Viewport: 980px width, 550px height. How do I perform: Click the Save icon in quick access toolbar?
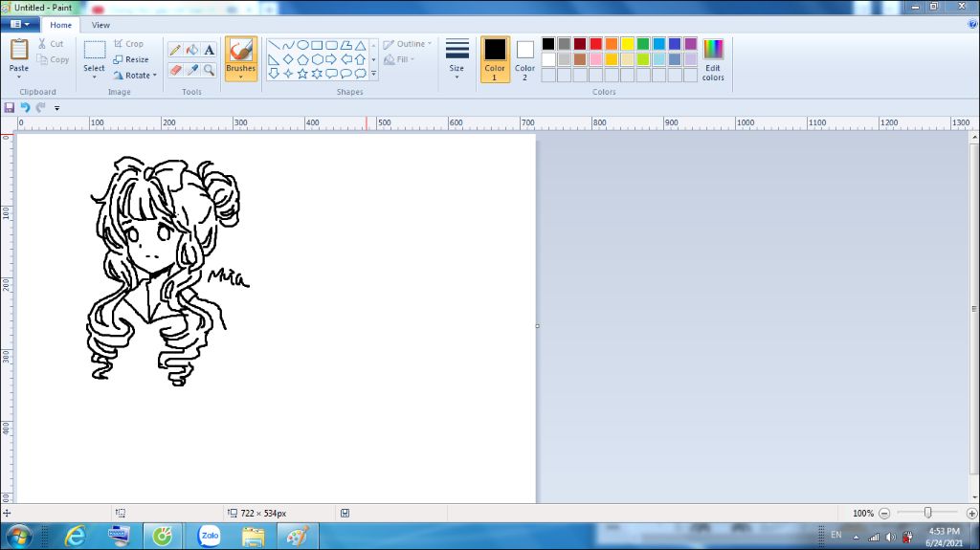pyautogui.click(x=10, y=107)
